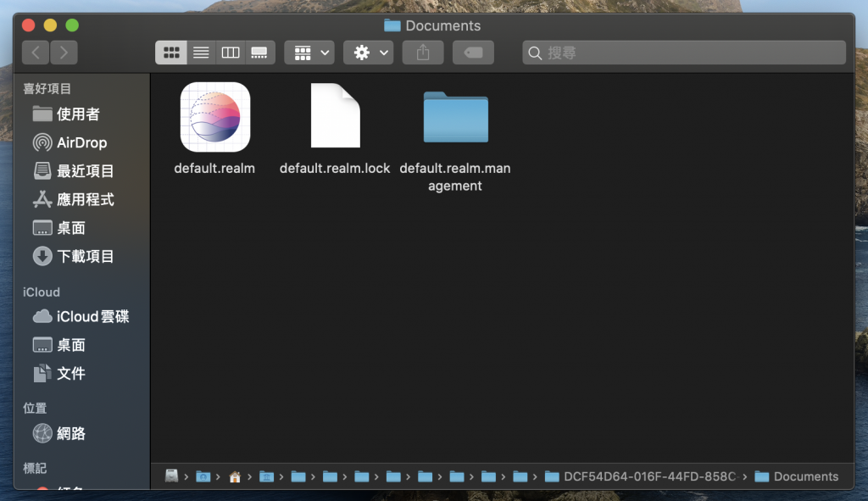Open 網路 in the sidebar
Viewport: 868px width, 501px height.
point(81,433)
